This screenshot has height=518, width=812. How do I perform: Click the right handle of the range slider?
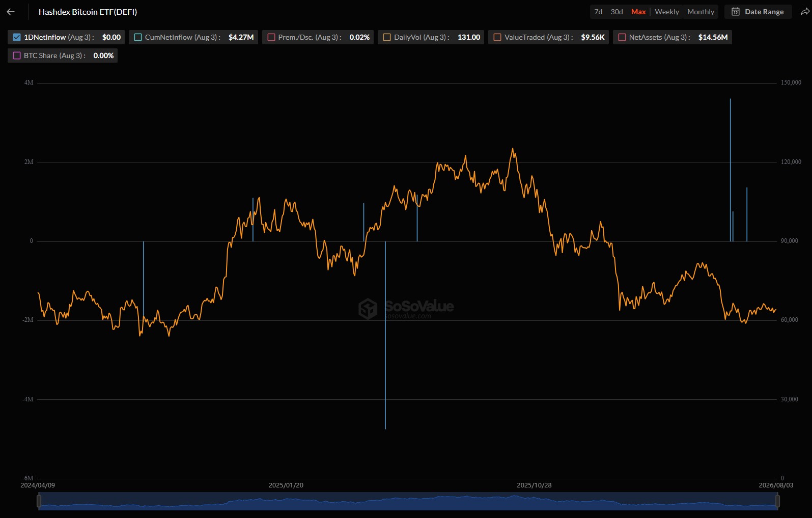tap(777, 501)
